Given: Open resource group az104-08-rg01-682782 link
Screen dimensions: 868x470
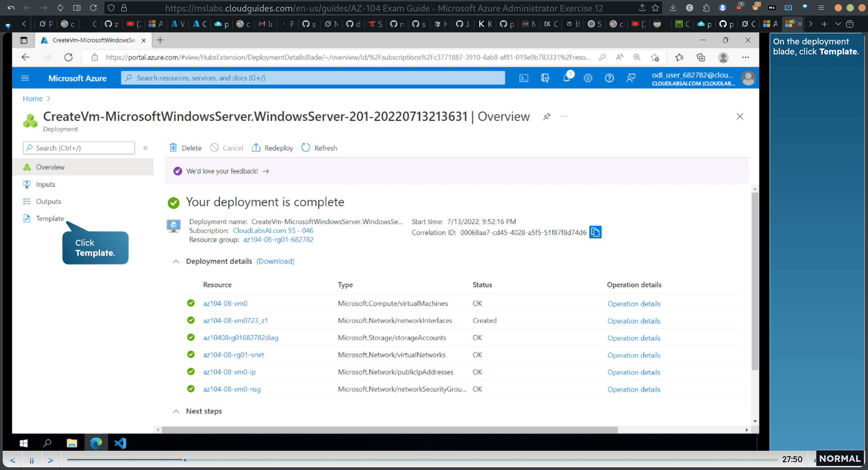Looking at the screenshot, I should pyautogui.click(x=278, y=240).
